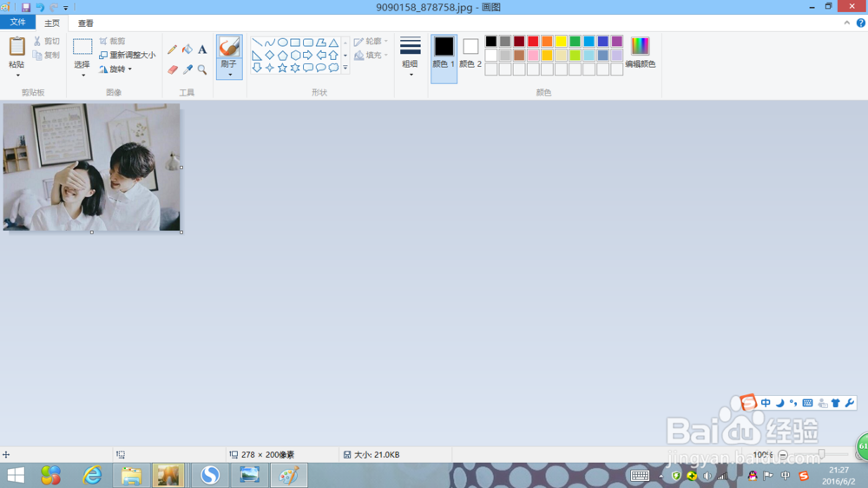The height and width of the screenshot is (488, 868).
Task: Open Customize Quick Access Toolbar dropdown
Action: click(x=66, y=8)
